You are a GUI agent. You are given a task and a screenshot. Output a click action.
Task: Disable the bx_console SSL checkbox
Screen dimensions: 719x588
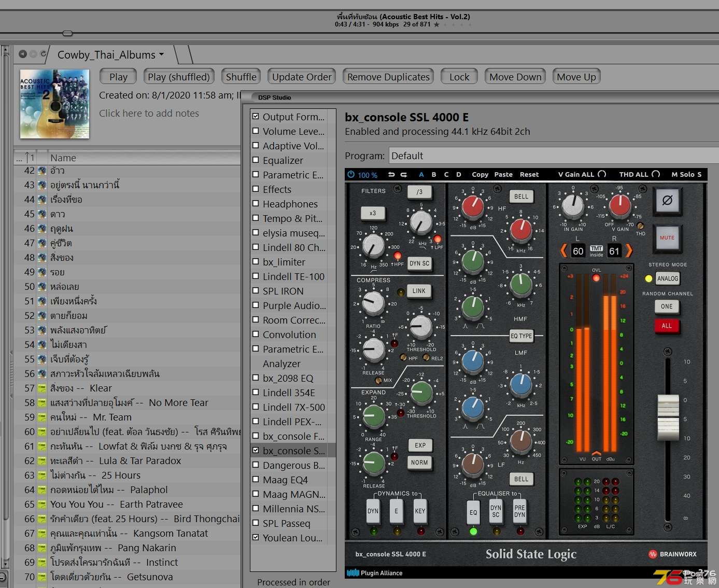click(256, 450)
